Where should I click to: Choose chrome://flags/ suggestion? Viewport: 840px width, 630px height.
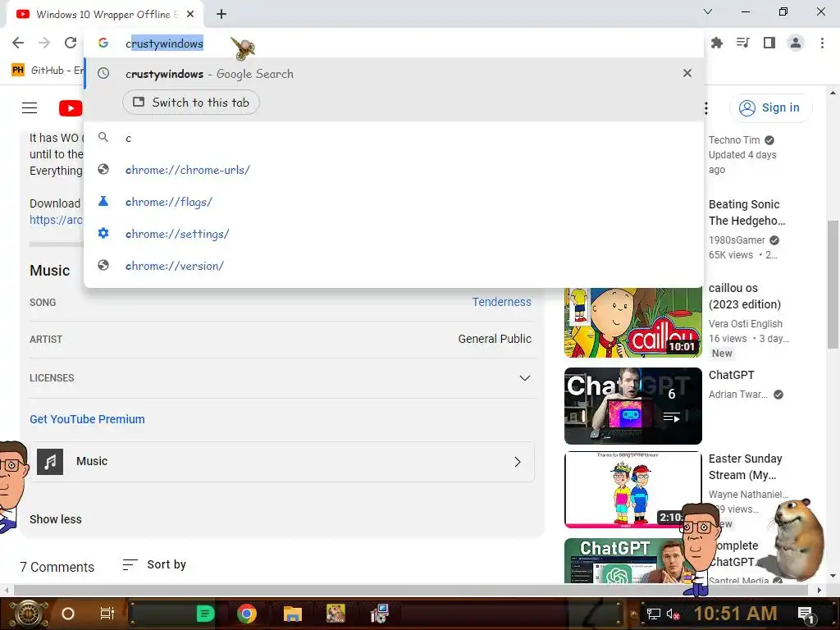coord(394,202)
